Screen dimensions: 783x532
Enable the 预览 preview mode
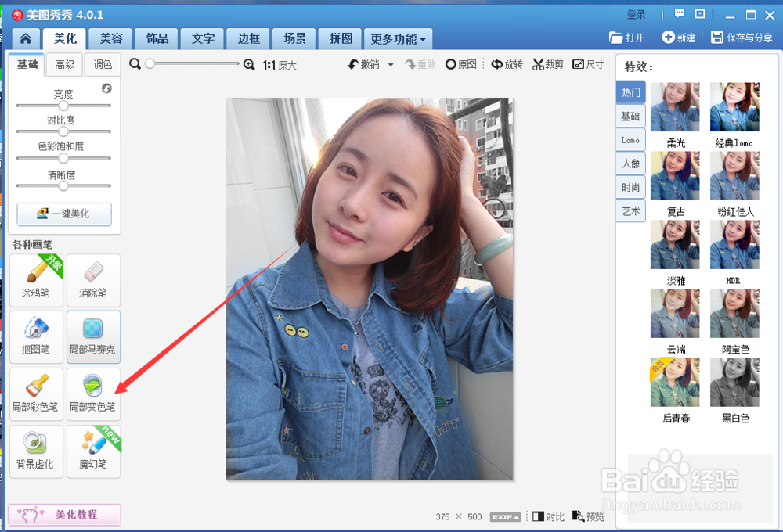587,516
